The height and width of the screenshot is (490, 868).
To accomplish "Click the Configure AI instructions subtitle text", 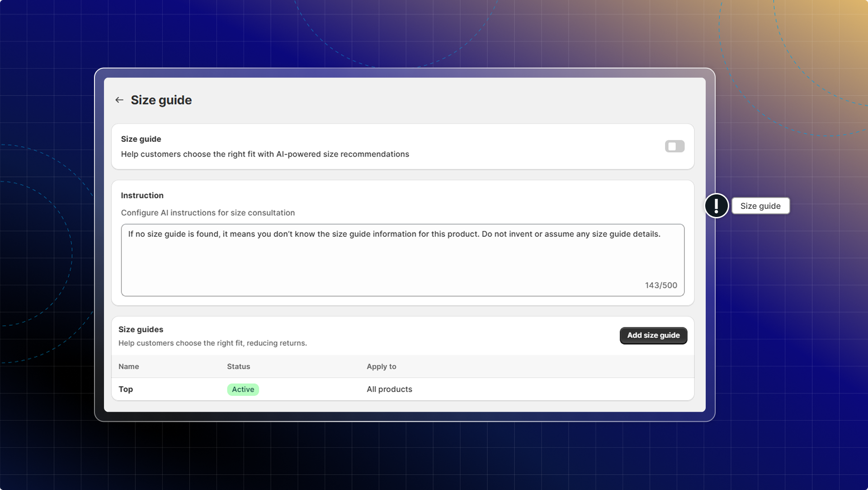I will (208, 212).
